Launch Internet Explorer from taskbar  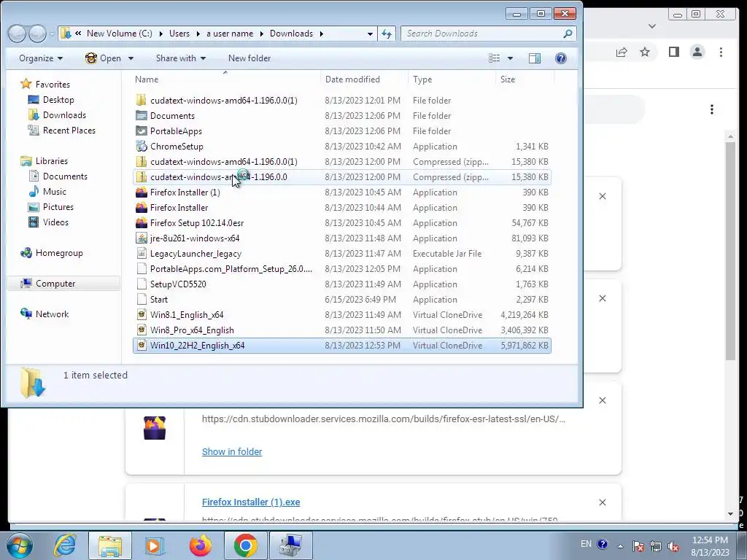65,545
